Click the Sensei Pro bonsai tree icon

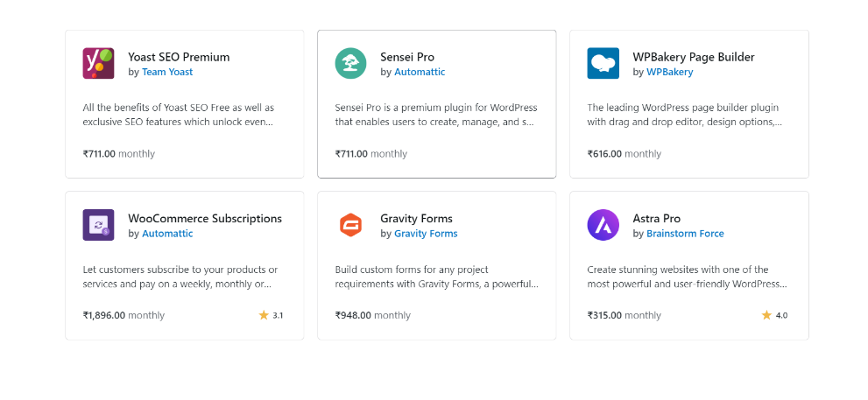[350, 63]
